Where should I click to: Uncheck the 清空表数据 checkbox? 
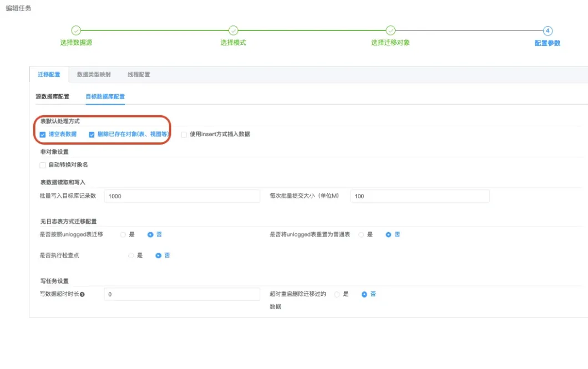(x=42, y=135)
